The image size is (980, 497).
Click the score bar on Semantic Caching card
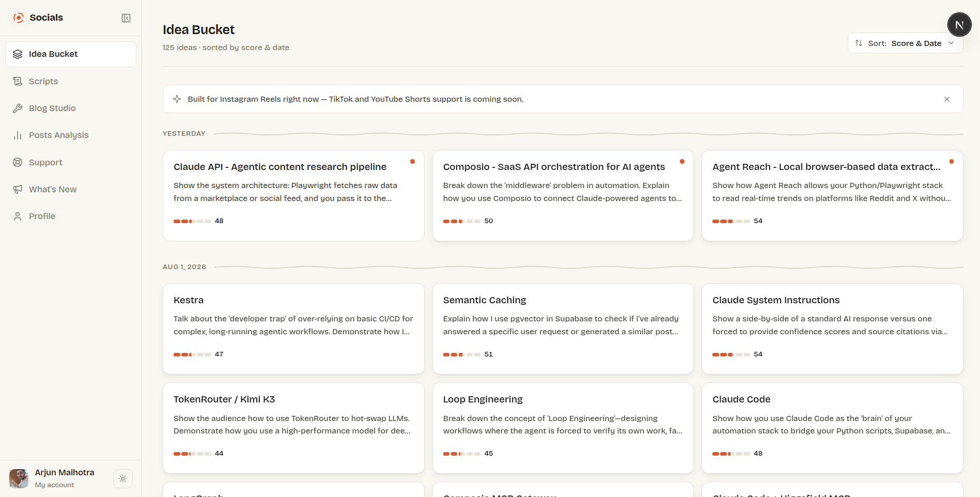point(462,354)
